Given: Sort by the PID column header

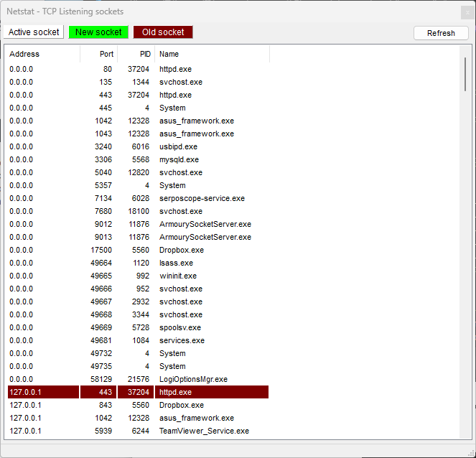Looking at the screenshot, I should tap(136, 54).
